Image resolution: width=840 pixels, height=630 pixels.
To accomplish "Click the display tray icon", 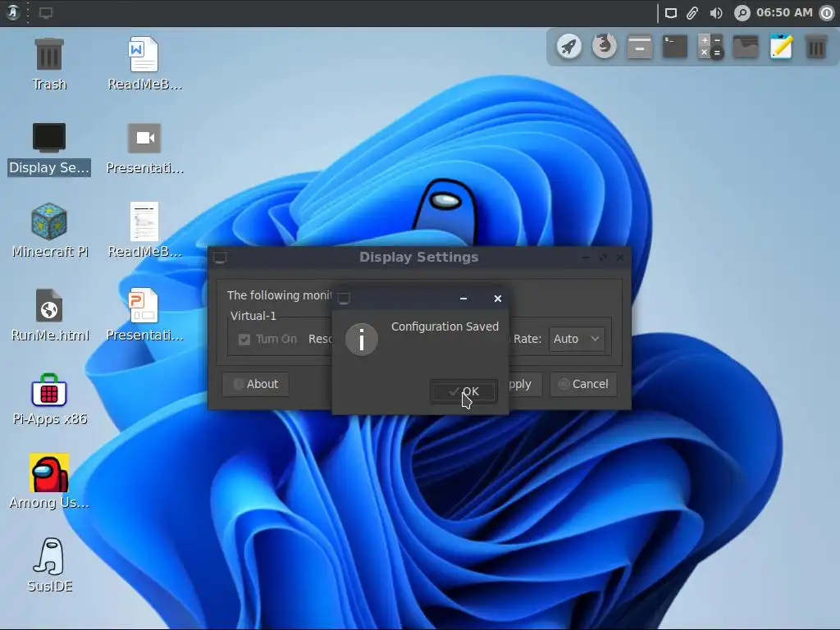I will 671,13.
